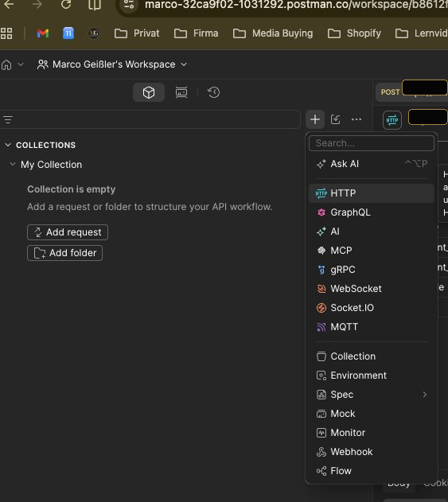Click the reader/sidebar book icon
The width and height of the screenshot is (448, 502).
(95, 5)
